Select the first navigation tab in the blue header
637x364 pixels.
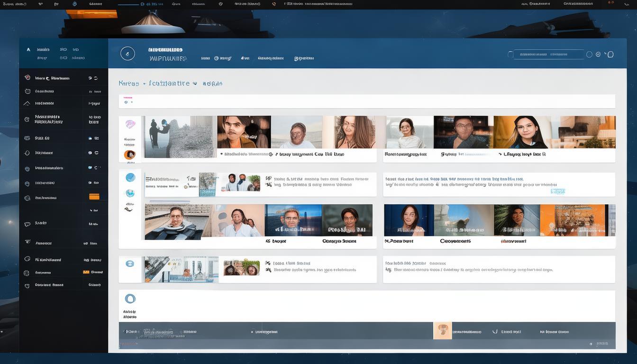pos(205,58)
